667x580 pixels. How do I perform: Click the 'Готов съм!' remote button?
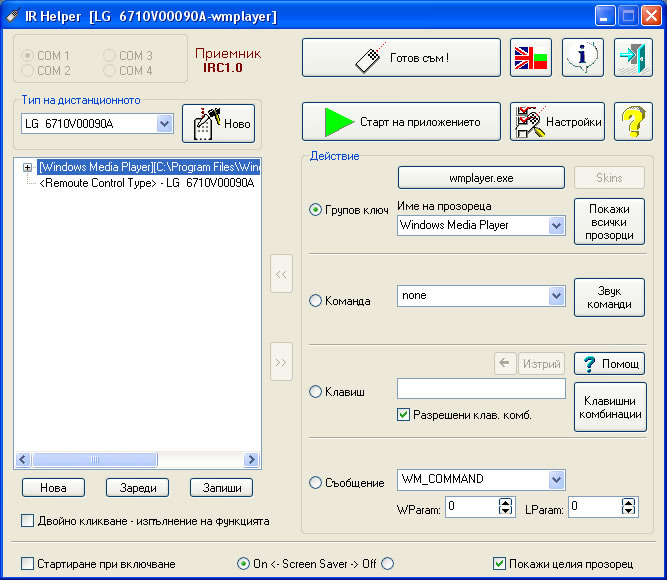(x=401, y=57)
